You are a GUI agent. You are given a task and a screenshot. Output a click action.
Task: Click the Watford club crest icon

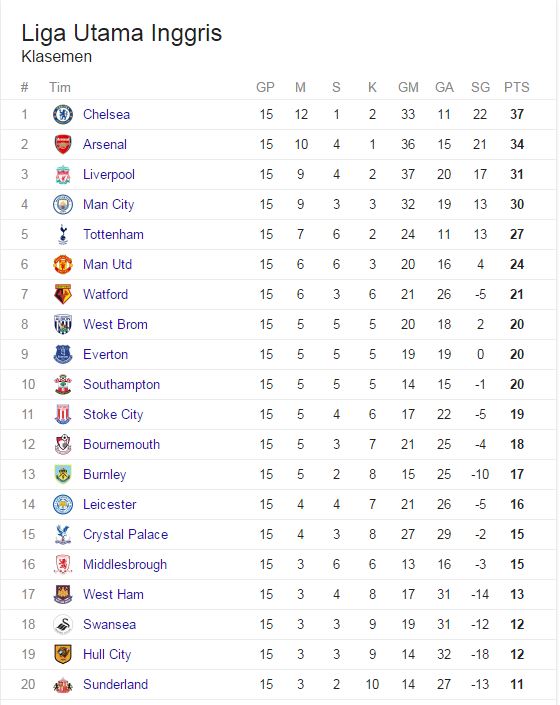[x=63, y=294]
